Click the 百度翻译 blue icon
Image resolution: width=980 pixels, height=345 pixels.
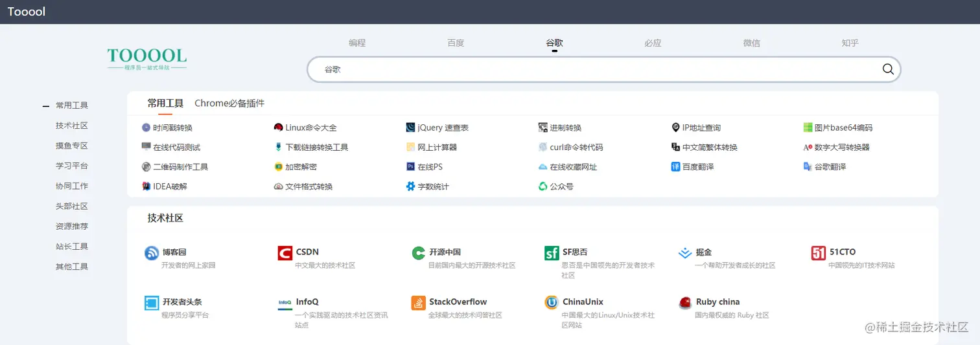pyautogui.click(x=676, y=166)
